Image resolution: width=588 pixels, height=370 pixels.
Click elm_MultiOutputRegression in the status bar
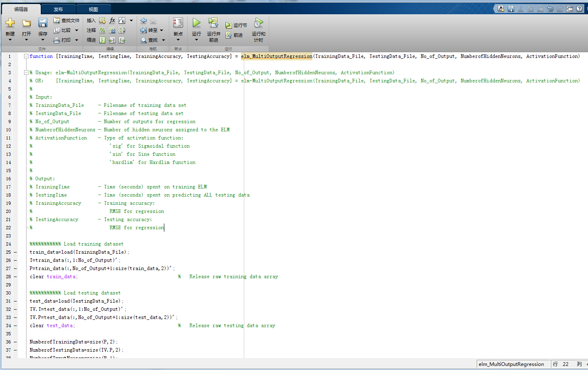click(511, 364)
